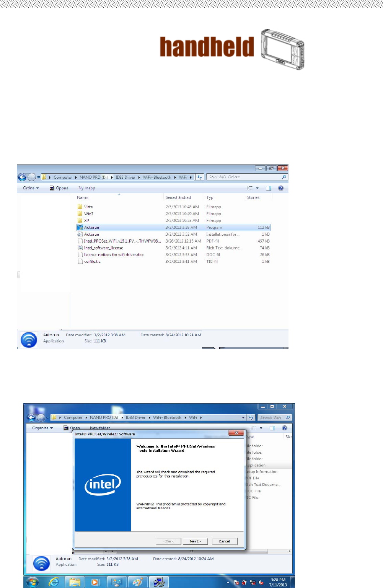Expand view options arrow in lower Explorer
Image resolution: width=383 pixels, height=588 pixels.
coord(261,428)
